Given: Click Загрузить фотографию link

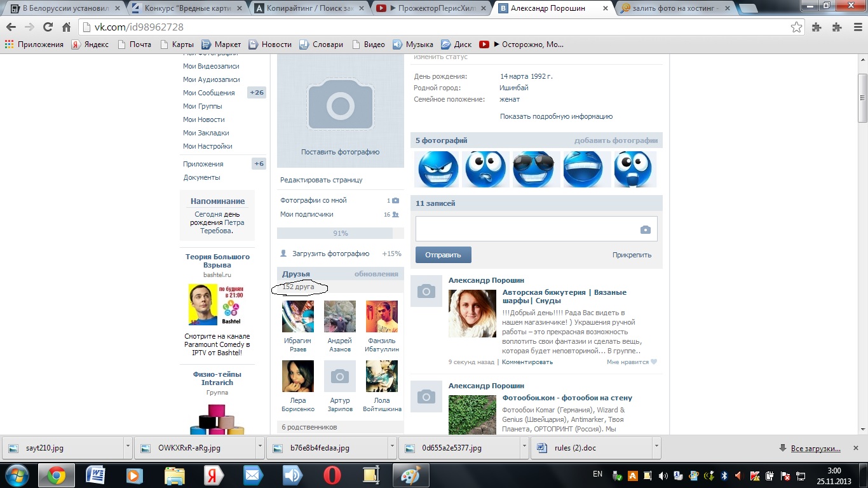Looking at the screenshot, I should pos(330,254).
